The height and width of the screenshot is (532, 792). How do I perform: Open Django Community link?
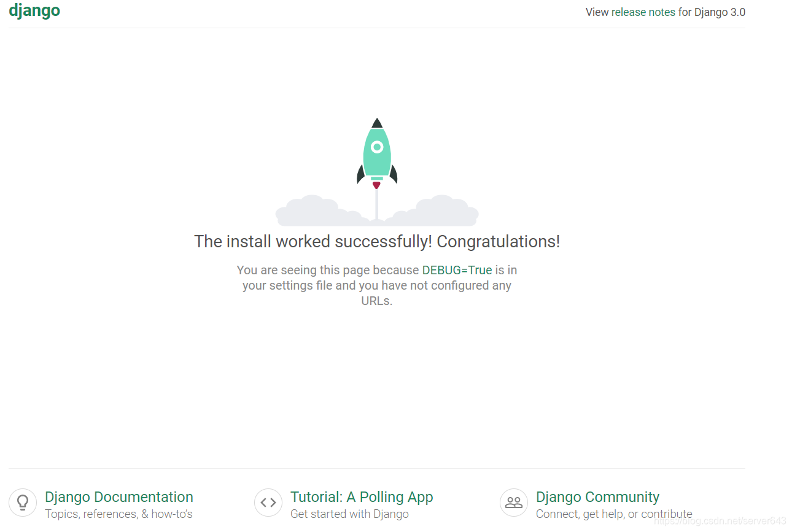click(x=597, y=497)
